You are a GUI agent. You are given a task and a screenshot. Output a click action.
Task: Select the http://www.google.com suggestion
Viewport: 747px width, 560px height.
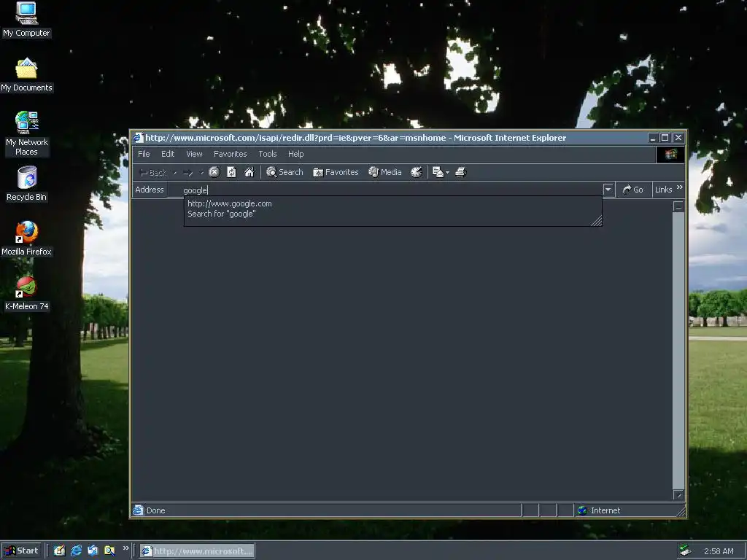(x=230, y=203)
